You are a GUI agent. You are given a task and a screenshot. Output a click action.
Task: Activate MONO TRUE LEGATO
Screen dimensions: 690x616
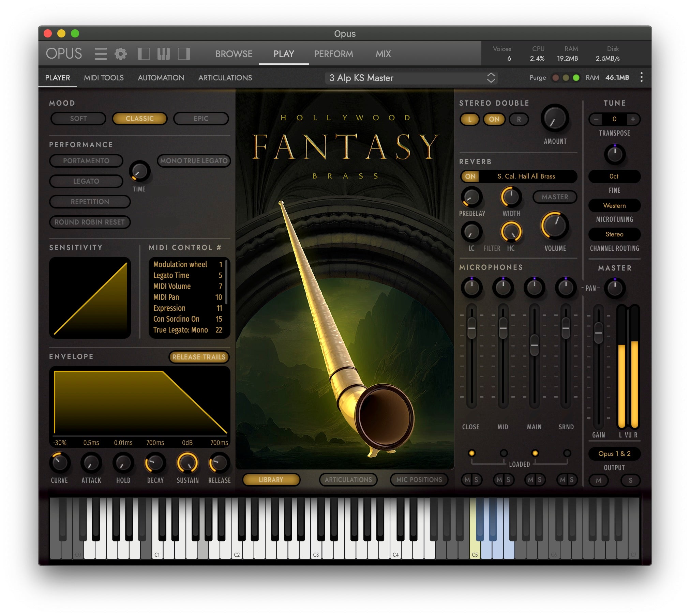(194, 160)
